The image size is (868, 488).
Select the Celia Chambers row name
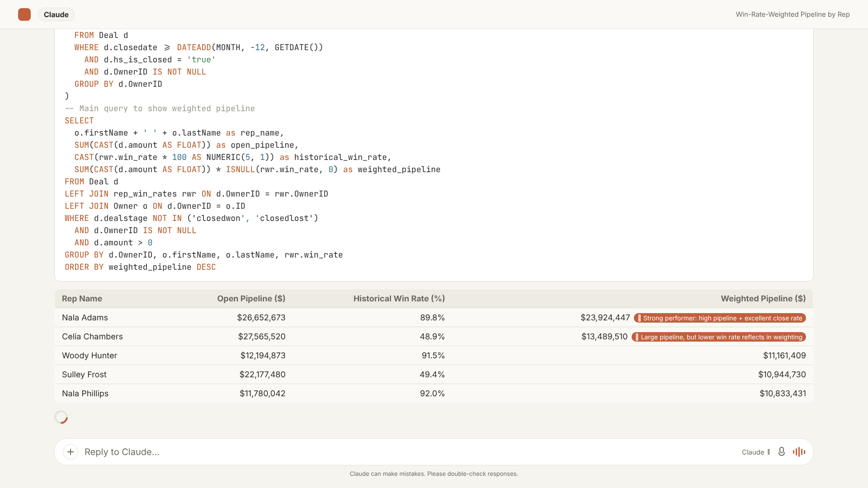tap(92, 337)
